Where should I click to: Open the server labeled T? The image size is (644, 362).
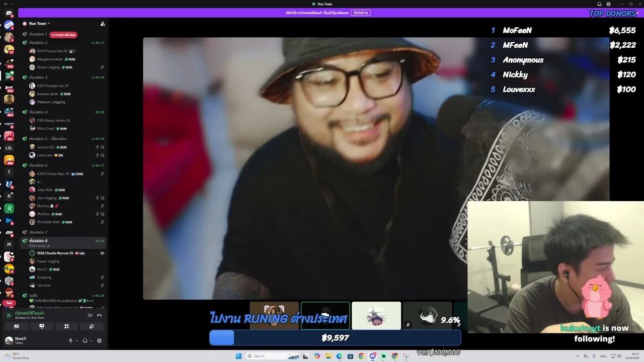point(9,172)
